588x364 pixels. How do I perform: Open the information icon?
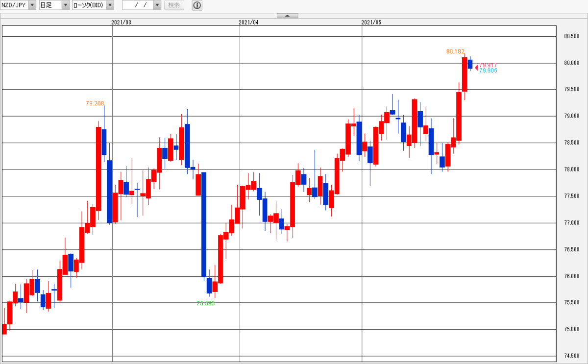(x=196, y=5)
